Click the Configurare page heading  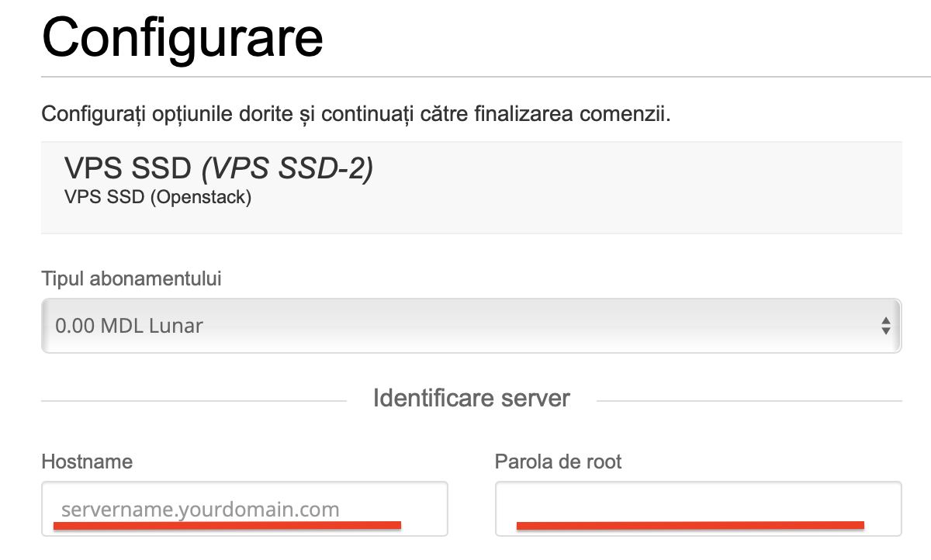182,37
